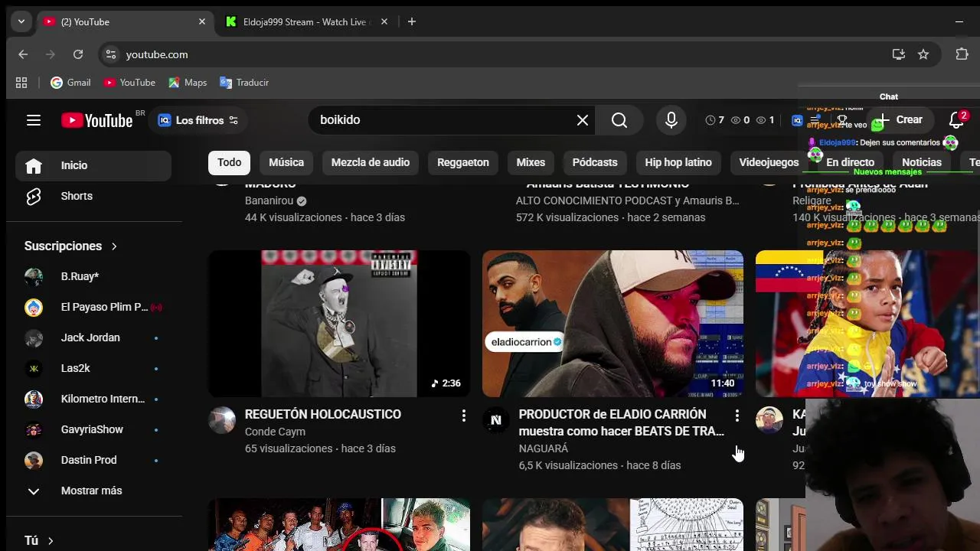Select the Todo filter chip
The width and height of the screenshot is (980, 551).
click(229, 162)
